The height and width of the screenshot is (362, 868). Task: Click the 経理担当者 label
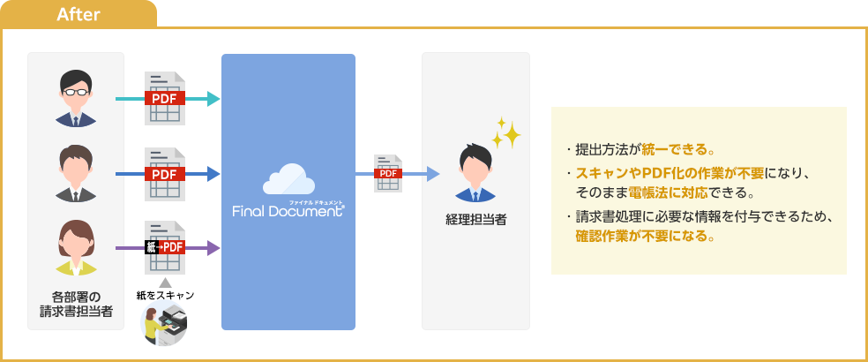pyautogui.click(x=475, y=218)
